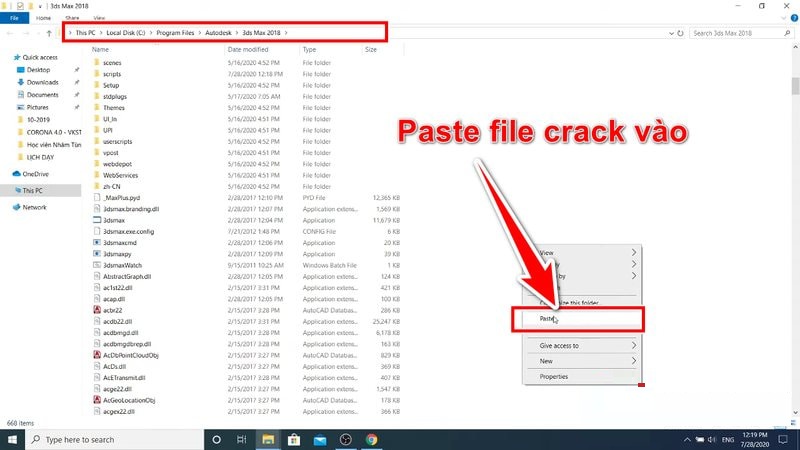
Task: Click the taskbar Type here to search box
Action: pyautogui.click(x=114, y=439)
